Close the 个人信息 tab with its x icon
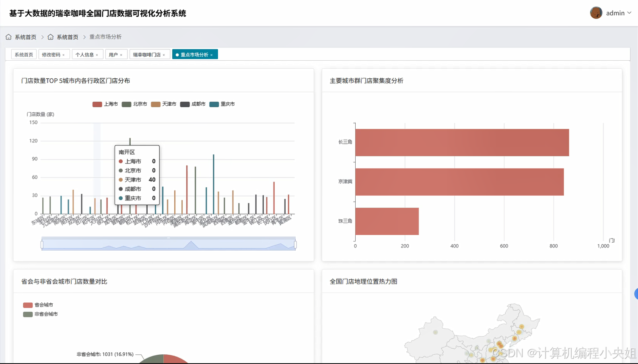This screenshot has height=364, width=638. [97, 55]
